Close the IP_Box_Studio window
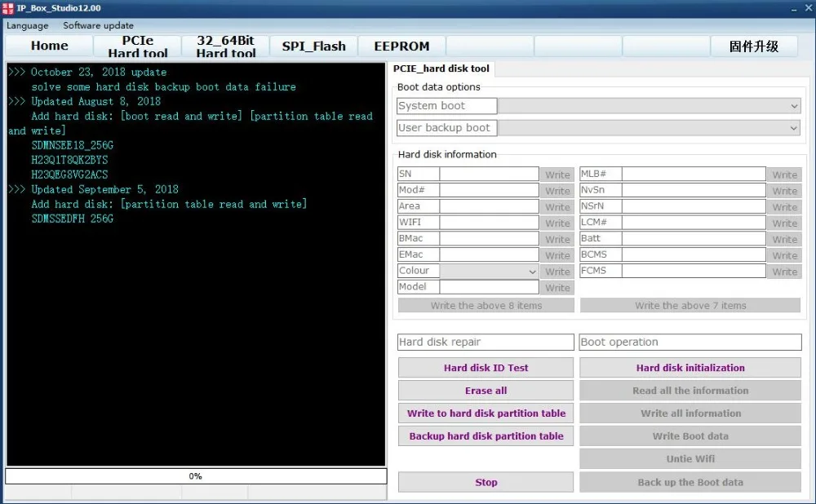816x504 pixels. click(809, 8)
